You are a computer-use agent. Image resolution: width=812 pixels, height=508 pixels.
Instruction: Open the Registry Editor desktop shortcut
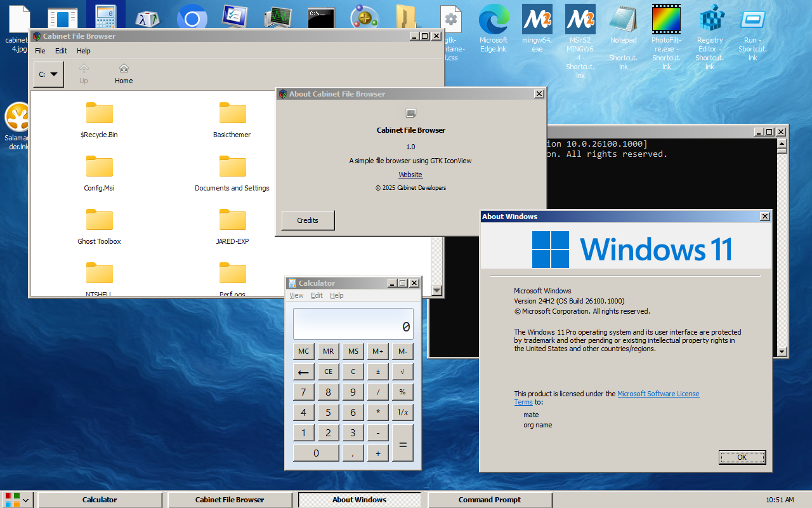point(709,19)
